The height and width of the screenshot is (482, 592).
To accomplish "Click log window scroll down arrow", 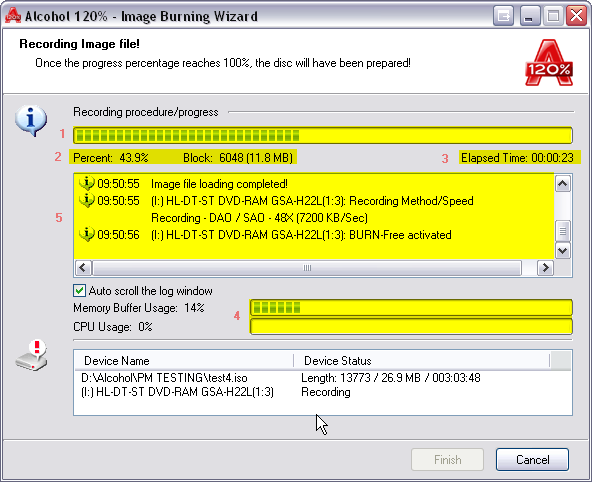I will [x=563, y=251].
